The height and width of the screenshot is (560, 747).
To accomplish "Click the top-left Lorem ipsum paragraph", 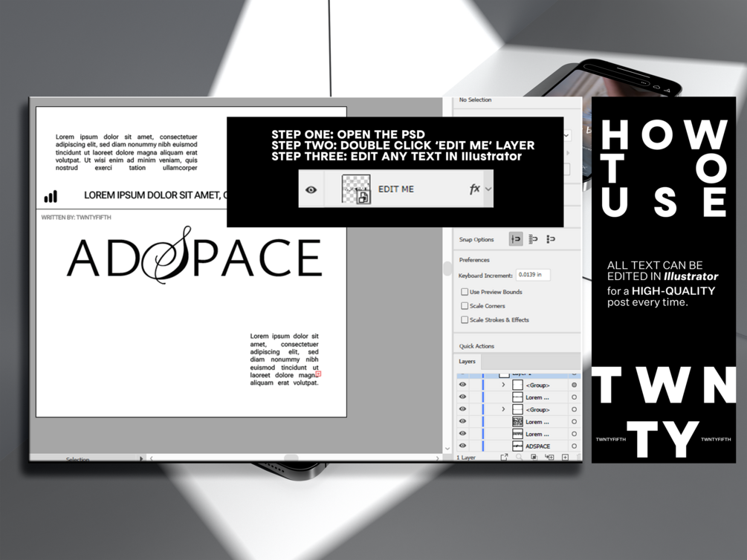I will [x=126, y=152].
